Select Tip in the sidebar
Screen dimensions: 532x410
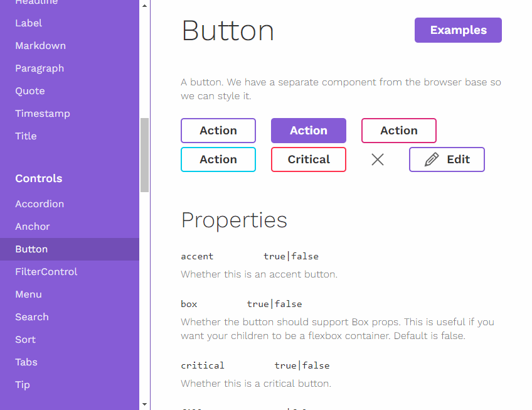click(70, 385)
